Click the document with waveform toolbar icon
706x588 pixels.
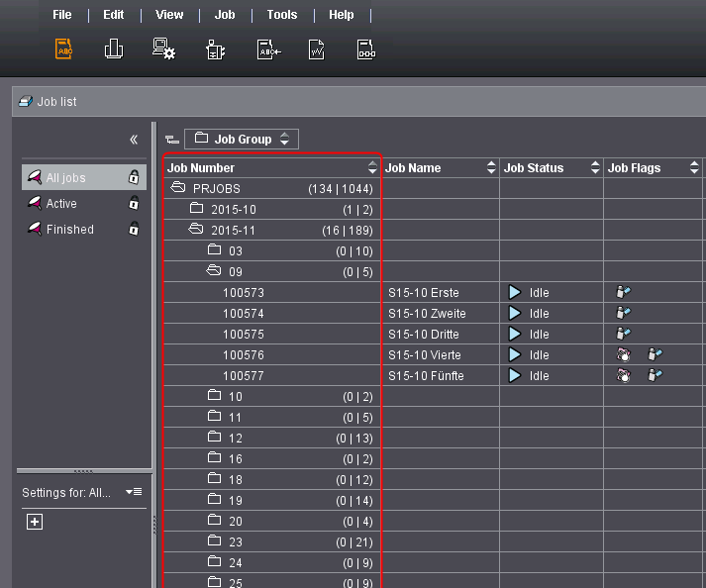click(317, 49)
